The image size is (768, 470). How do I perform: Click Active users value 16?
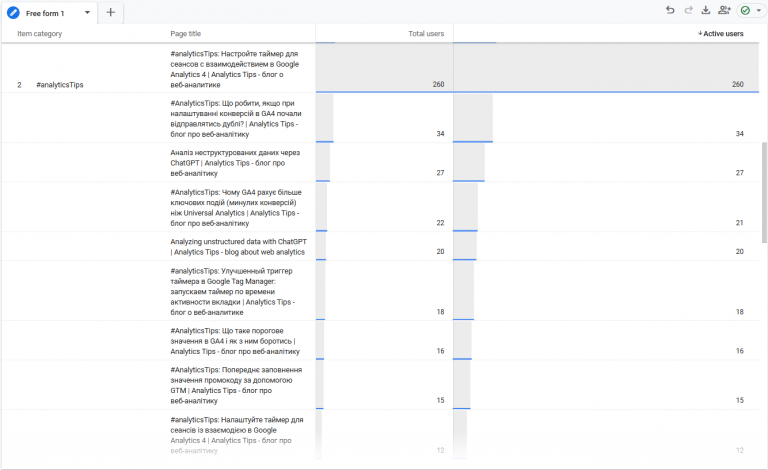point(740,351)
